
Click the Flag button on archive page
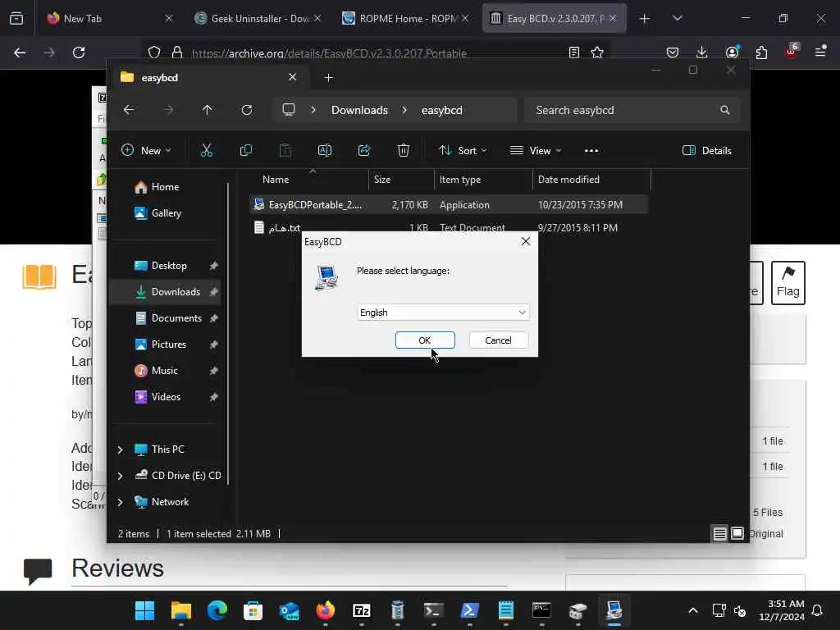coord(788,283)
